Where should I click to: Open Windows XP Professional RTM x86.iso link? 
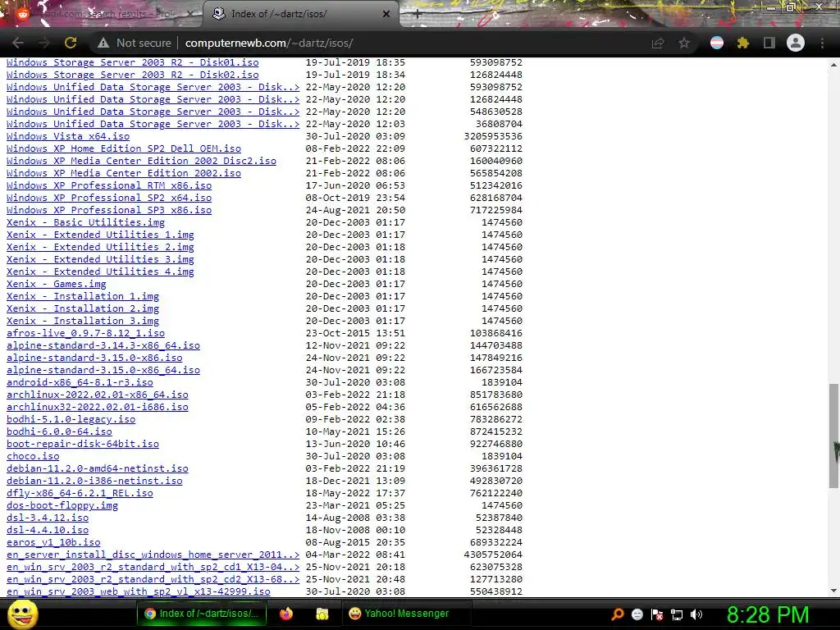coord(109,185)
